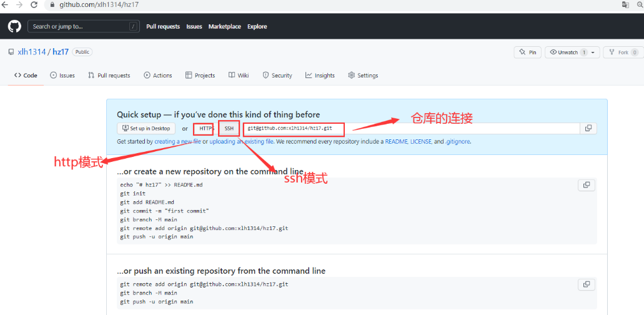The width and height of the screenshot is (644, 315).
Task: Click the translate icon in the address bar
Action: pyautogui.click(x=625, y=5)
